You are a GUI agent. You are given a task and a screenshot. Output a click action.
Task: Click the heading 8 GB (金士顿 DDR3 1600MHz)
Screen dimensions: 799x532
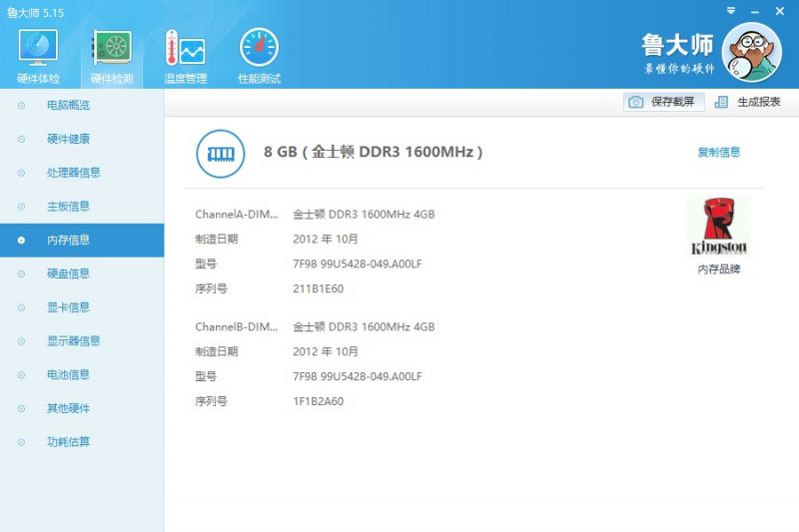point(373,152)
